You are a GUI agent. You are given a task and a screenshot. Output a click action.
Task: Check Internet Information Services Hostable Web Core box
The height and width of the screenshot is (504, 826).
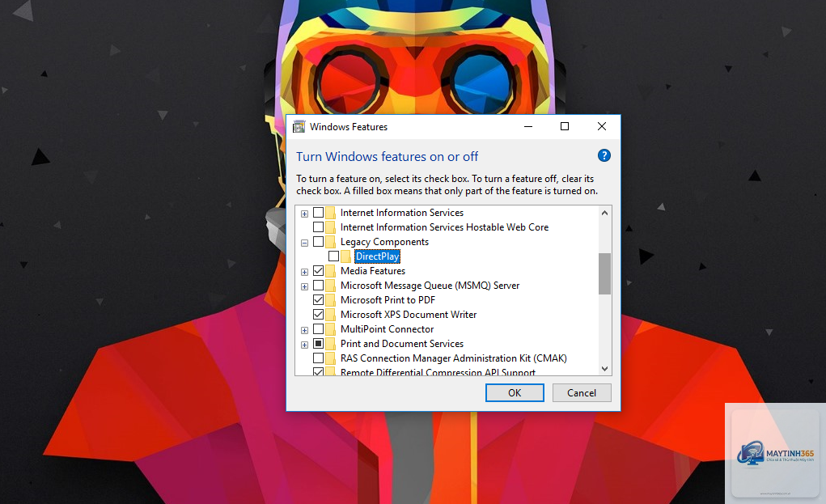pos(318,227)
